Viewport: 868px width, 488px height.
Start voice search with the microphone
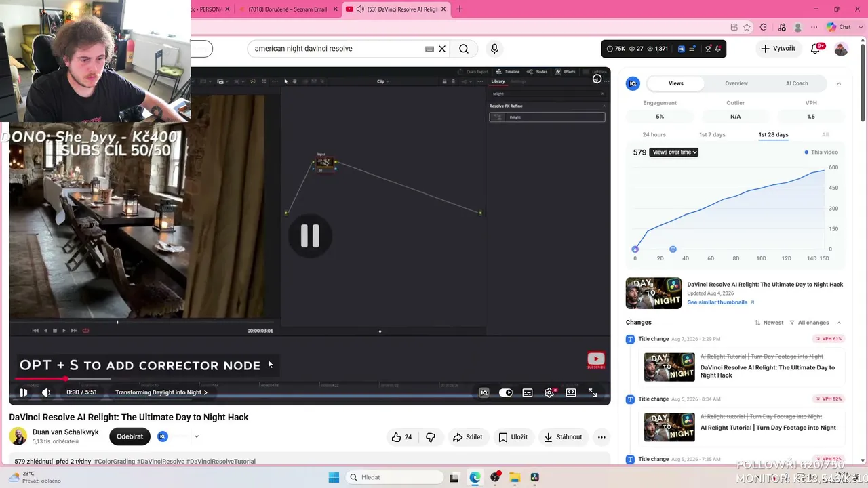(x=494, y=49)
